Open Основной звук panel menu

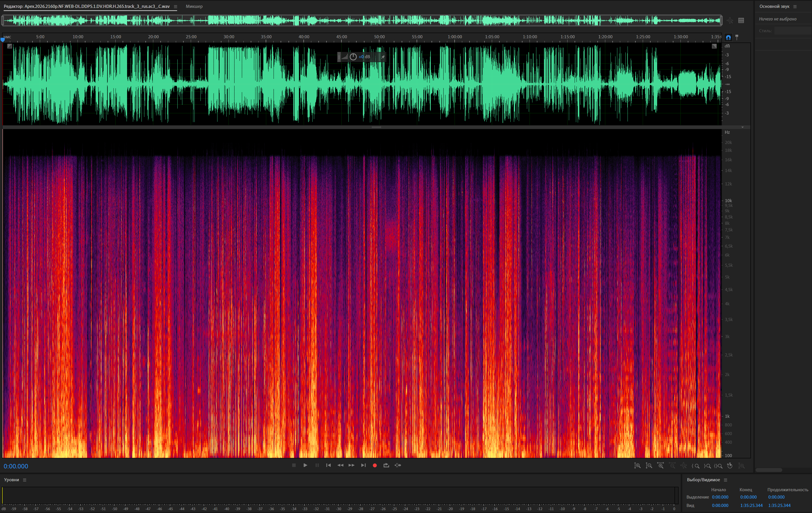pyautogui.click(x=795, y=6)
